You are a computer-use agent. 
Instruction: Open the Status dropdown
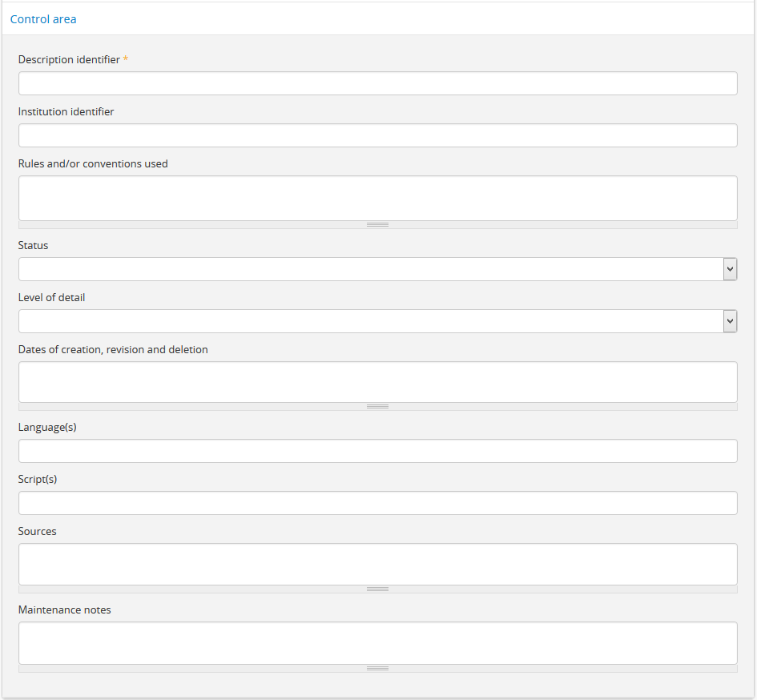pos(377,269)
